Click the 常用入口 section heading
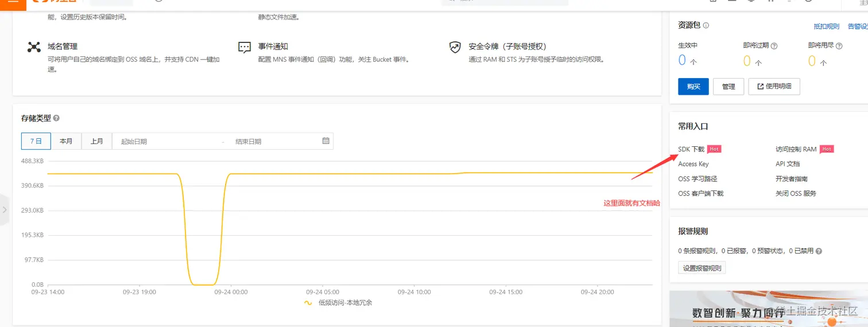This screenshot has width=868, height=327. pyautogui.click(x=693, y=126)
